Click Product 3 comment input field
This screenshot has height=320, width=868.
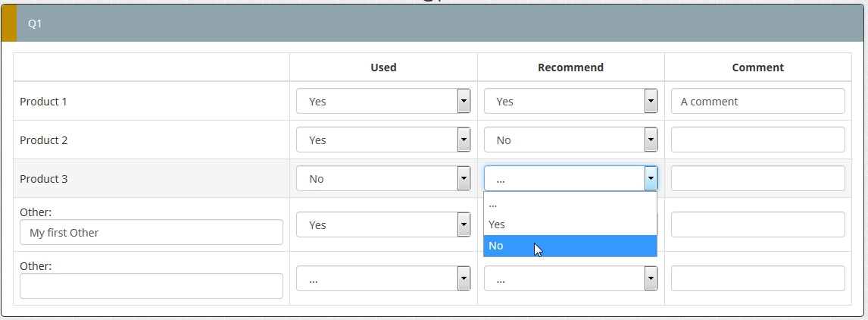click(757, 178)
